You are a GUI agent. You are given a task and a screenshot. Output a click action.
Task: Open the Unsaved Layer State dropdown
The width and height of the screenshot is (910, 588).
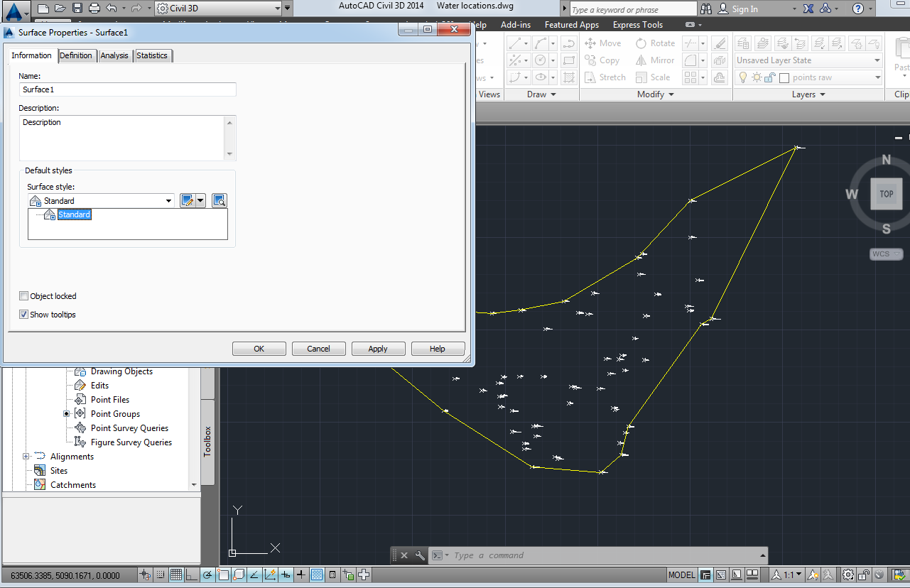pos(808,60)
